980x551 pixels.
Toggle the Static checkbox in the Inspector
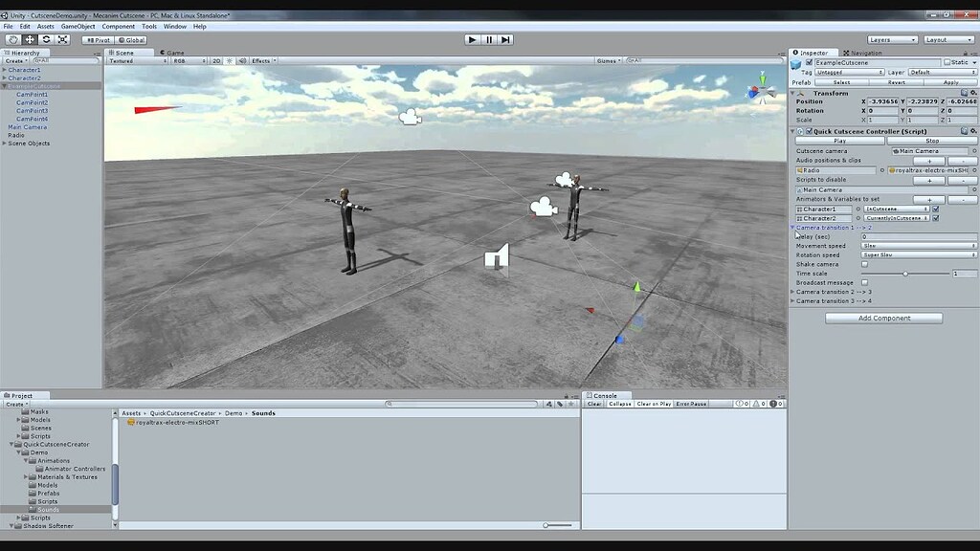947,62
